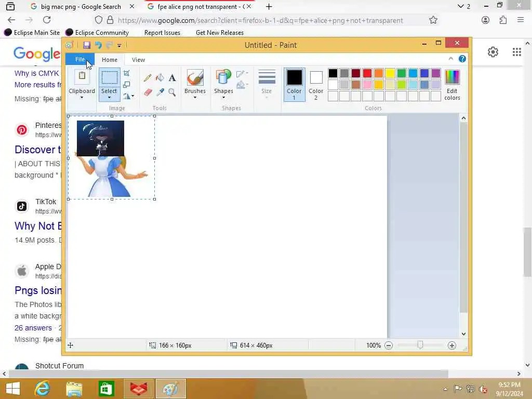This screenshot has height=399, width=532.
Task: Open Windows Store from taskbar
Action: coord(106,389)
